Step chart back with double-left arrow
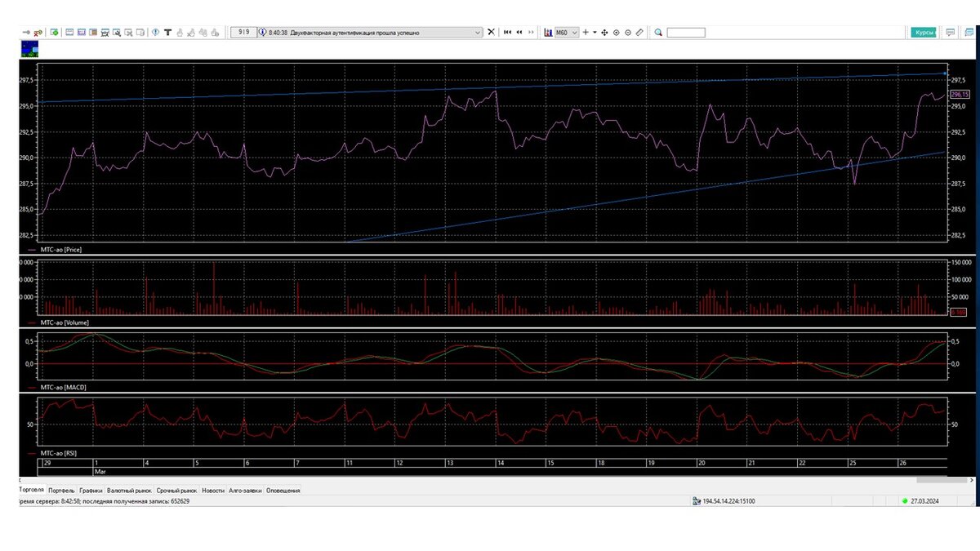The image size is (980, 551). tap(519, 32)
